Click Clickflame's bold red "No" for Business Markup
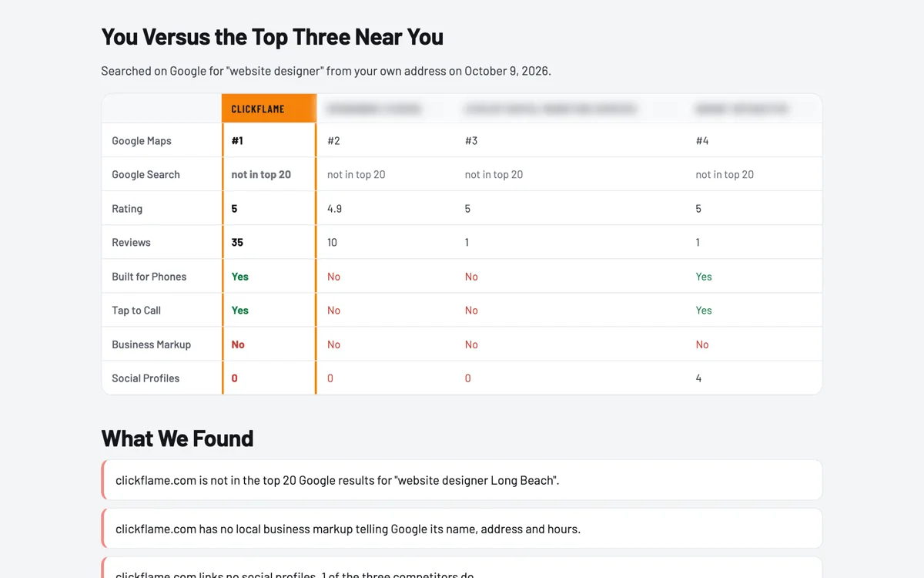 tap(238, 344)
